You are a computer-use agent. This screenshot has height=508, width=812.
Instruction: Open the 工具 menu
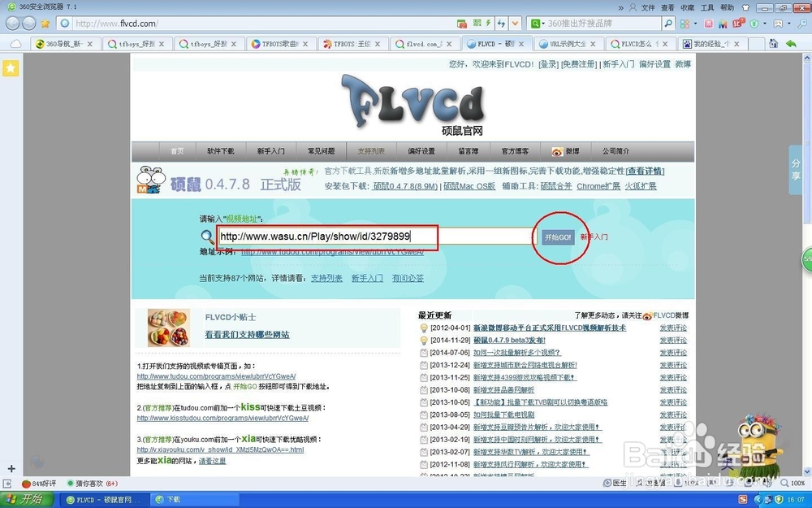707,7
